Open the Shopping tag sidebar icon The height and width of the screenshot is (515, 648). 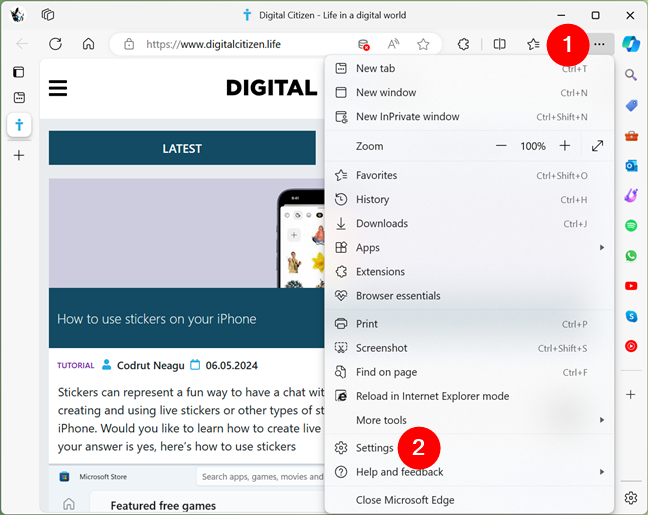(631, 105)
